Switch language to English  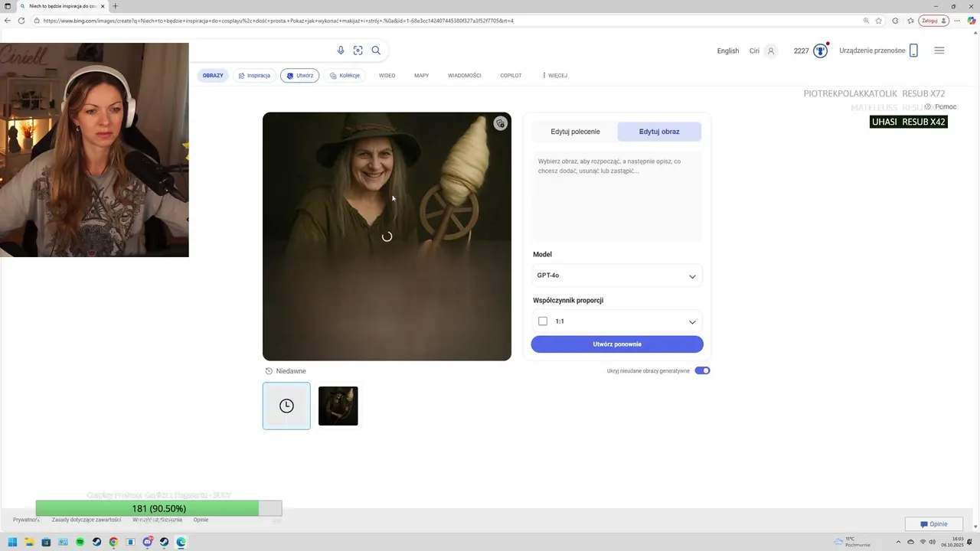coord(728,51)
